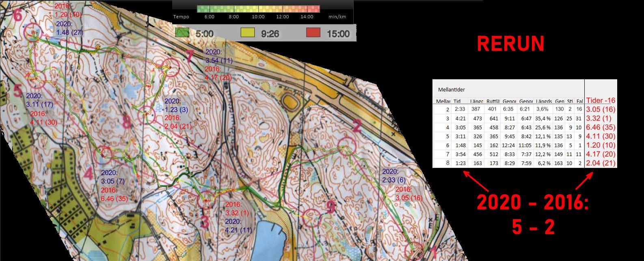
Task: Click the red Tider -16 column heading
Action: coord(601,100)
